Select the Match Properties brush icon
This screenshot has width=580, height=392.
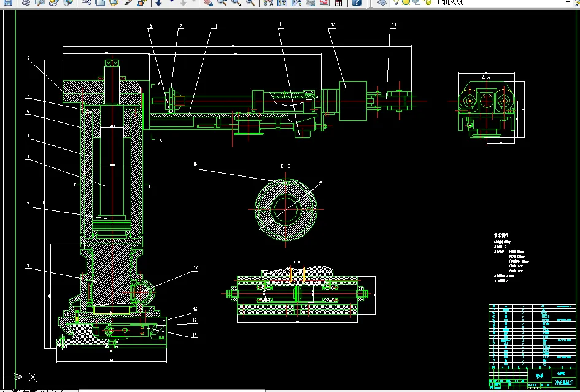click(x=128, y=2)
